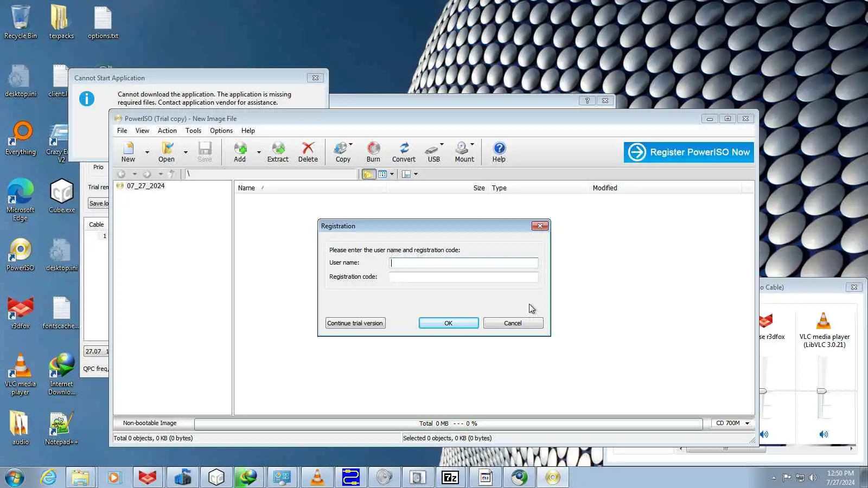Click the Registration code input field
Viewport: 868px width, 488px height.
pyautogui.click(x=464, y=277)
